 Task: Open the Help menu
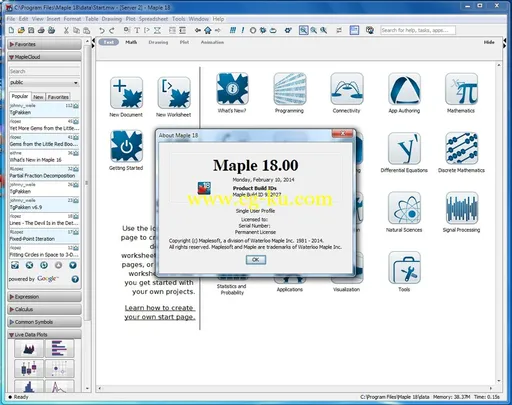218,19
